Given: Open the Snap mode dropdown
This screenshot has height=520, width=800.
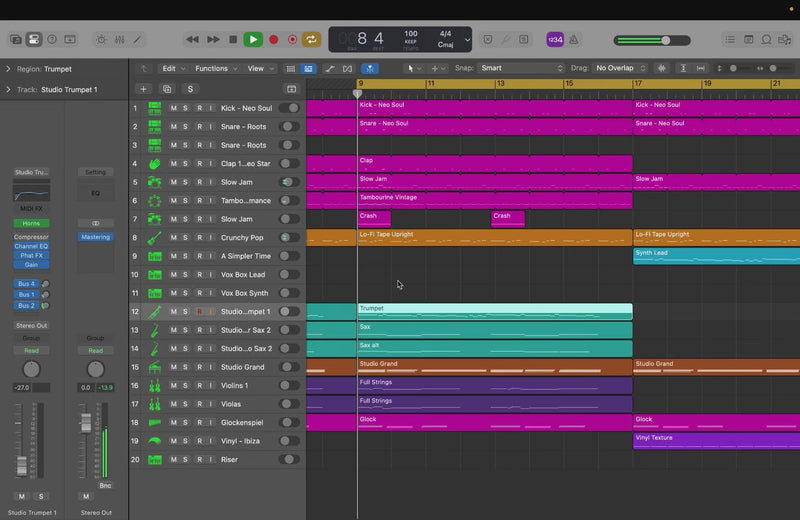Looking at the screenshot, I should point(520,68).
